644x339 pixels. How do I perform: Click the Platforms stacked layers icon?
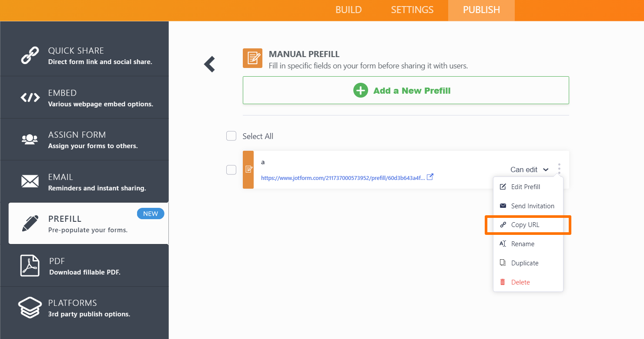tap(30, 308)
